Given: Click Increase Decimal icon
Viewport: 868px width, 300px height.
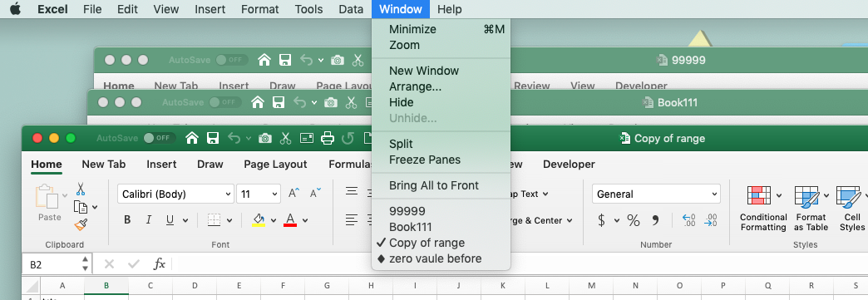Looking at the screenshot, I should pyautogui.click(x=688, y=220).
